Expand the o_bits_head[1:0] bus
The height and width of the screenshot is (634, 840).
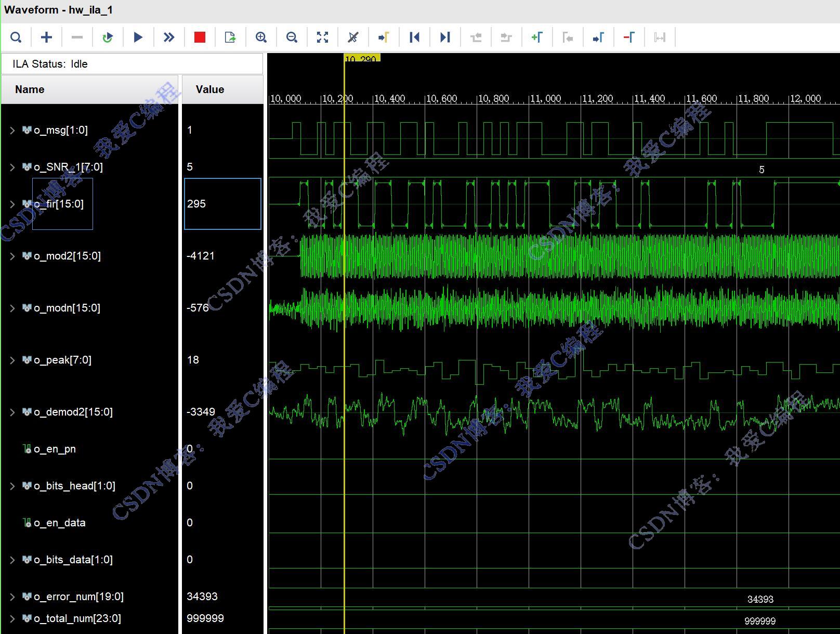pyautogui.click(x=12, y=486)
